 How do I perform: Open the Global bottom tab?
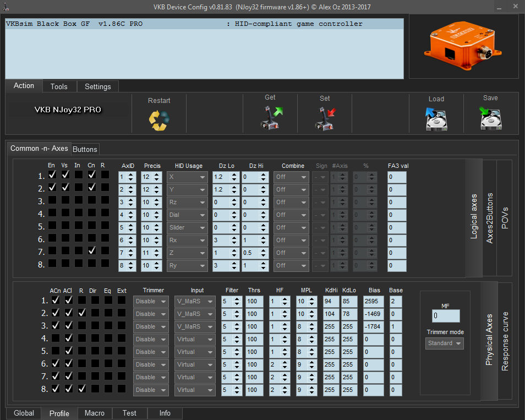pyautogui.click(x=24, y=413)
